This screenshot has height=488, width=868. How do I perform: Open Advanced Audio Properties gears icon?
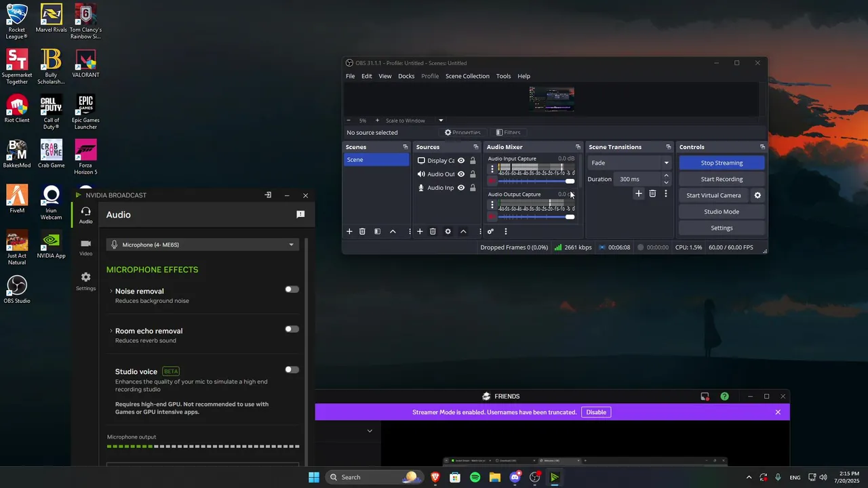(x=490, y=232)
